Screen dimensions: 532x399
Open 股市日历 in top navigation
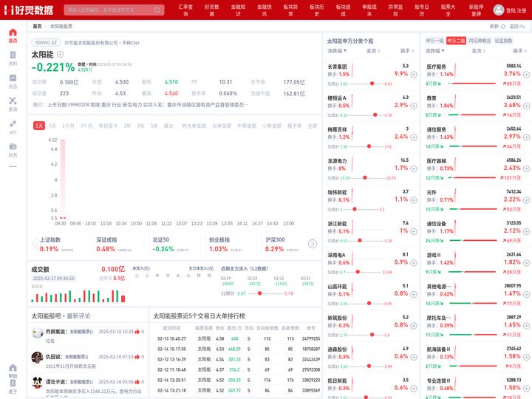421,10
